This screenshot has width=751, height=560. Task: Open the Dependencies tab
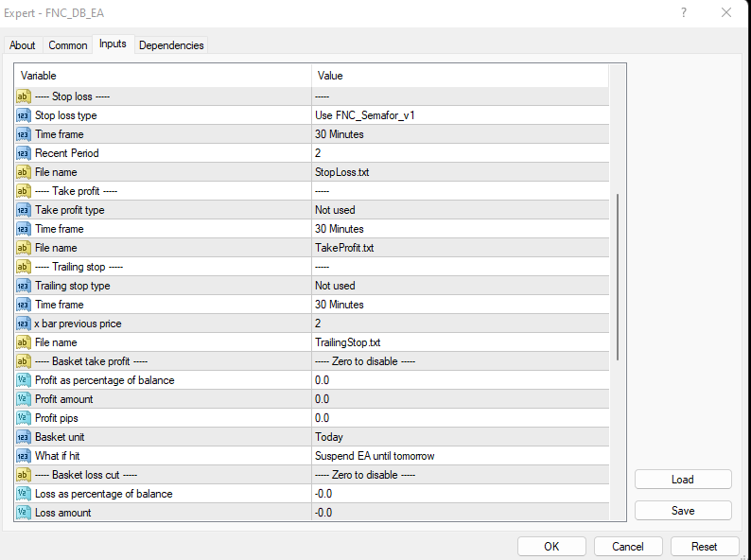click(x=171, y=45)
